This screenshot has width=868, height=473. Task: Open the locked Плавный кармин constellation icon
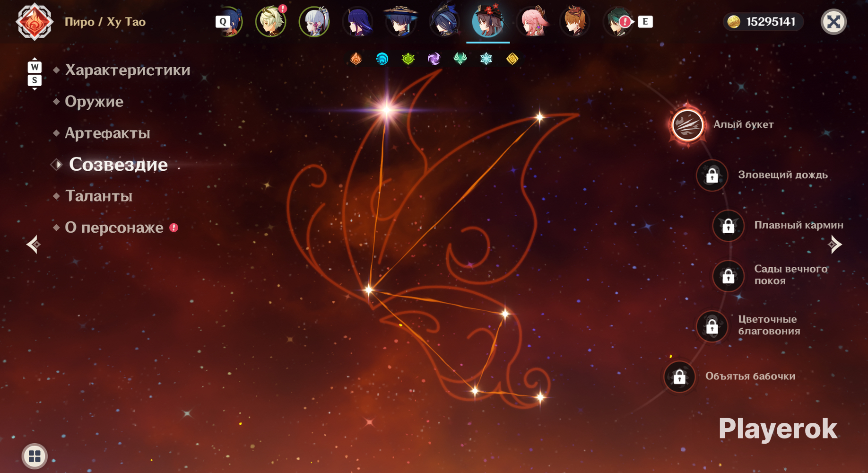(x=729, y=226)
